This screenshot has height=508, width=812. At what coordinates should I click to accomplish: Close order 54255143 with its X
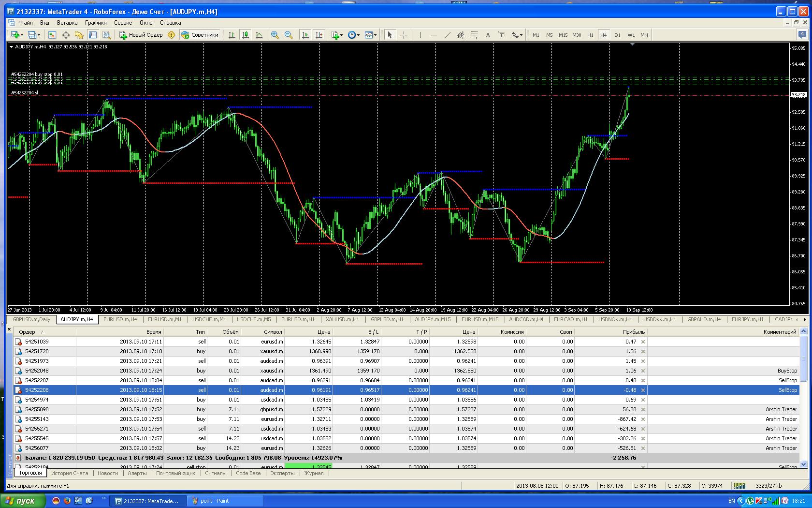pyautogui.click(x=643, y=419)
